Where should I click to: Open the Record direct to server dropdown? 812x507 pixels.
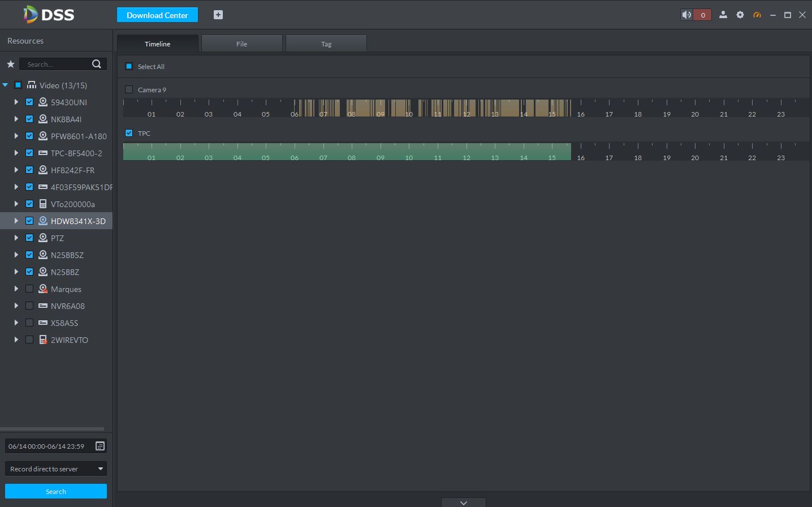click(56, 469)
